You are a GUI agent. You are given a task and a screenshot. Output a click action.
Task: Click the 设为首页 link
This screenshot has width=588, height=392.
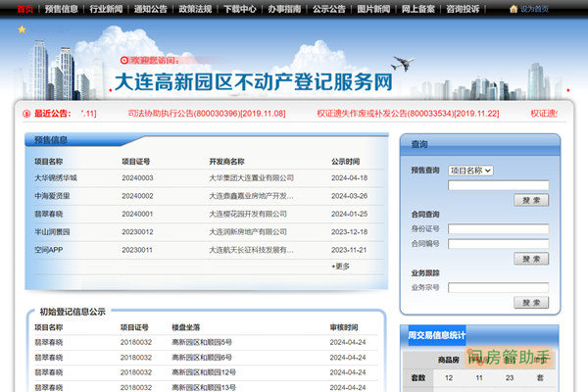[x=534, y=9]
